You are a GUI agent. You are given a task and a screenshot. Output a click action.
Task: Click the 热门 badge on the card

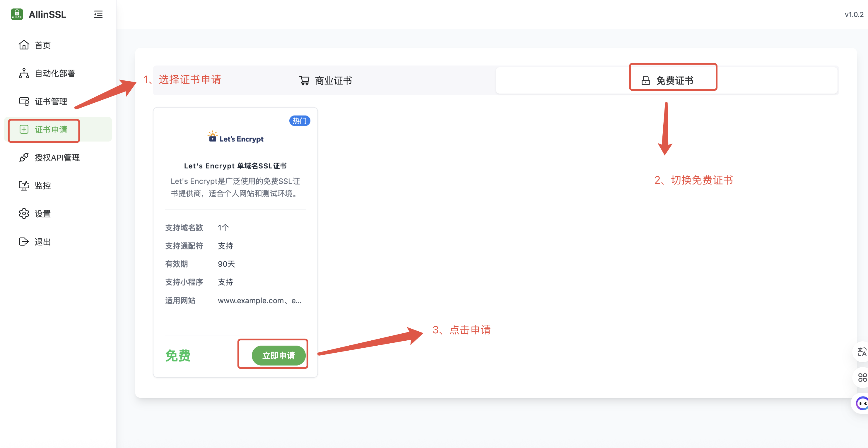(300, 121)
